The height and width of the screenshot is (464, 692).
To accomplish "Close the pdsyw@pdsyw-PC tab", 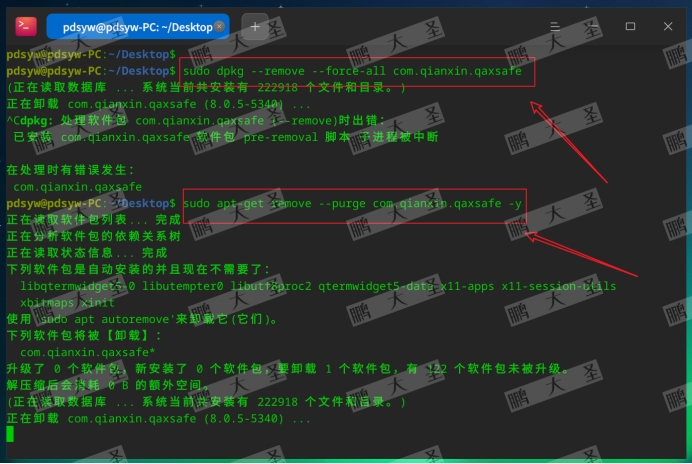I will [219, 26].
